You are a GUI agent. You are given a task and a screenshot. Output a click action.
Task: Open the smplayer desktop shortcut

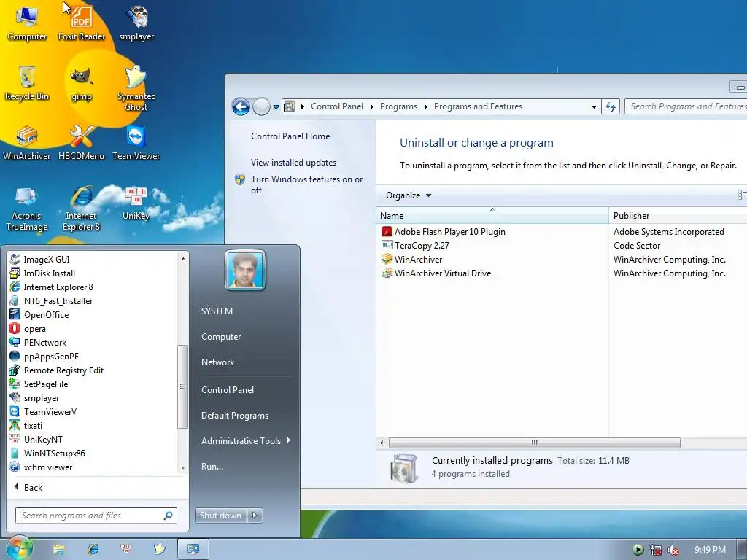click(x=136, y=23)
